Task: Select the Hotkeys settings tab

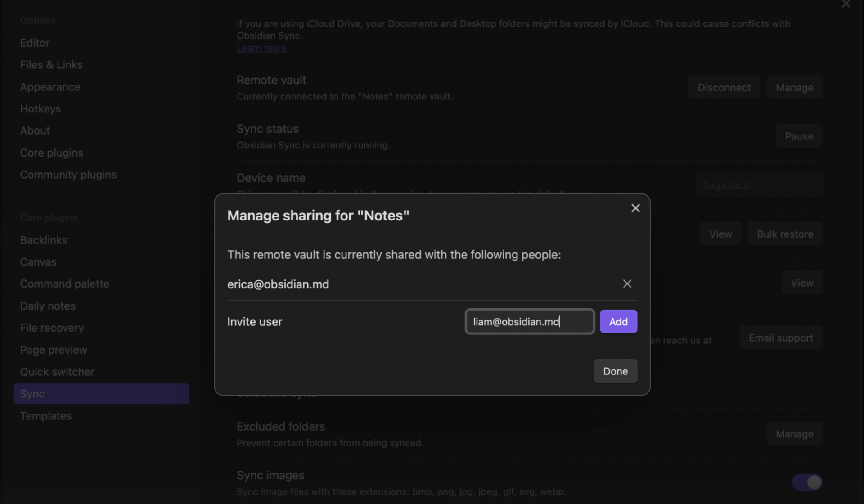Action: (x=40, y=109)
